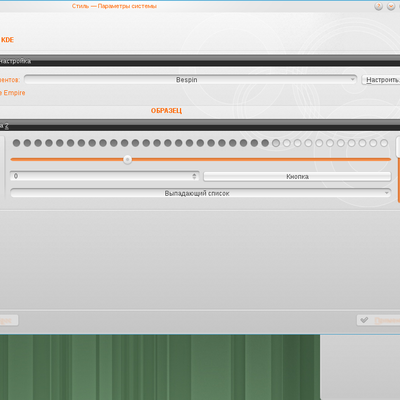Click the help question-mark titlebar icon
The height and width of the screenshot is (400, 400).
[x=378, y=6]
